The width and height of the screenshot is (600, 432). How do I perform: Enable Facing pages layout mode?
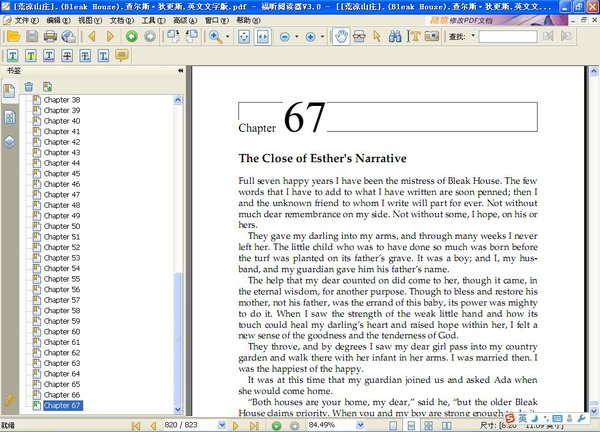[x=447, y=425]
